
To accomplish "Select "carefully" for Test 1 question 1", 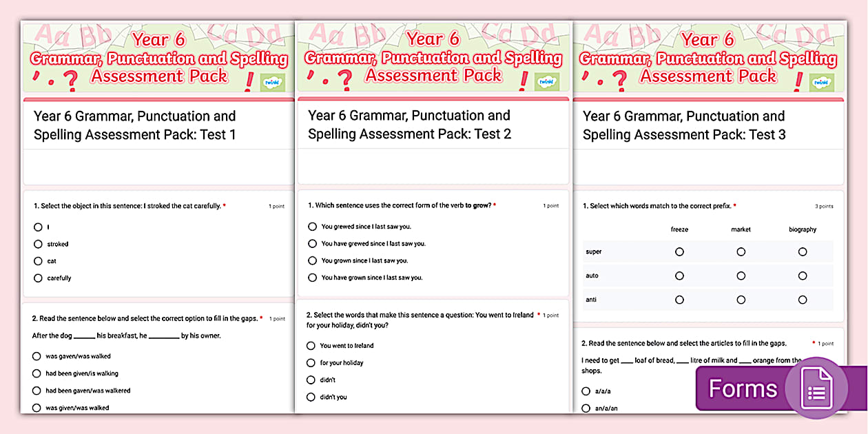I will [38, 278].
